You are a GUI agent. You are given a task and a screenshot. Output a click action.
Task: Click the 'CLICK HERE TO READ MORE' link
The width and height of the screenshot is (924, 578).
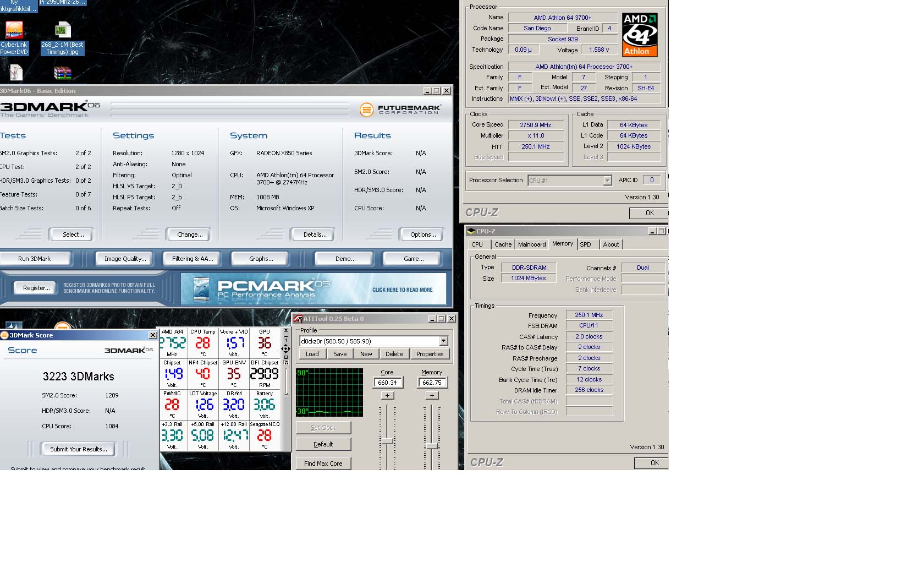[403, 290]
